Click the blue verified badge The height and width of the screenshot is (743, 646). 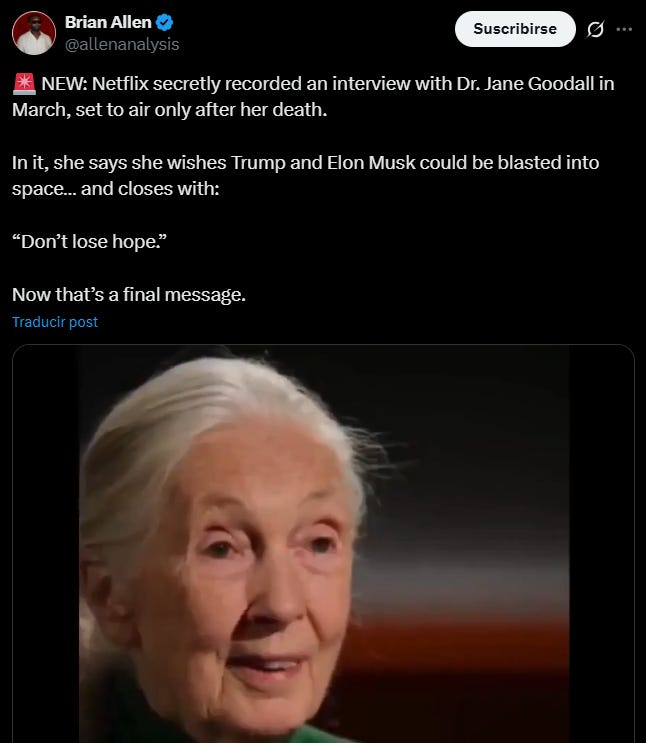pos(164,22)
